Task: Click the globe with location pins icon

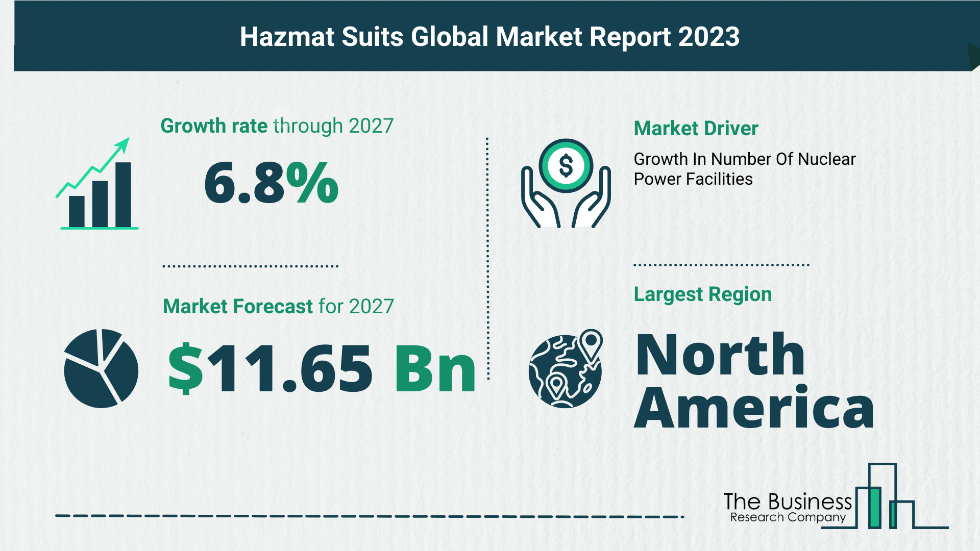Action: pos(566,368)
